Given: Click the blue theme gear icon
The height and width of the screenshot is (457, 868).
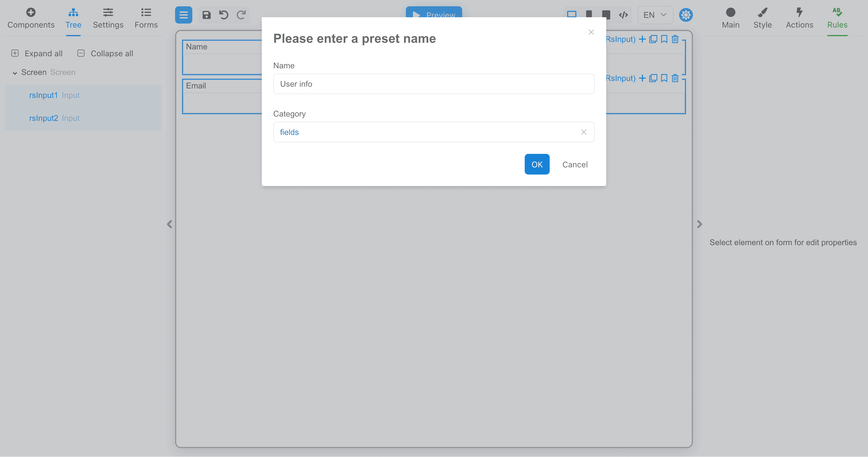Looking at the screenshot, I should point(686,15).
